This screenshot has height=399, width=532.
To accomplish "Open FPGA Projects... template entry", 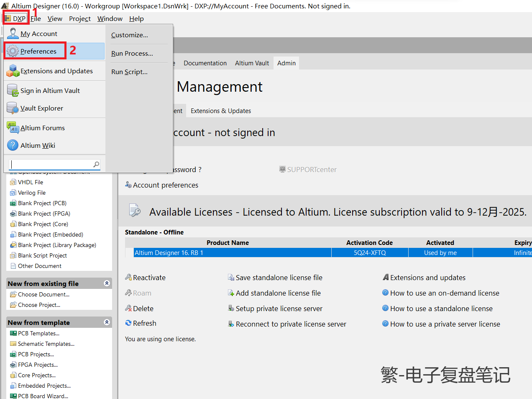I will pyautogui.click(x=34, y=365).
